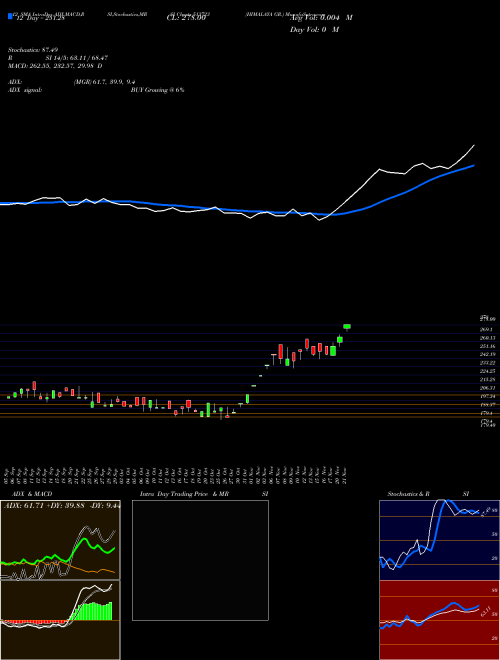
Task: Open the Stochastics blue panel chart
Action: coord(439,540)
